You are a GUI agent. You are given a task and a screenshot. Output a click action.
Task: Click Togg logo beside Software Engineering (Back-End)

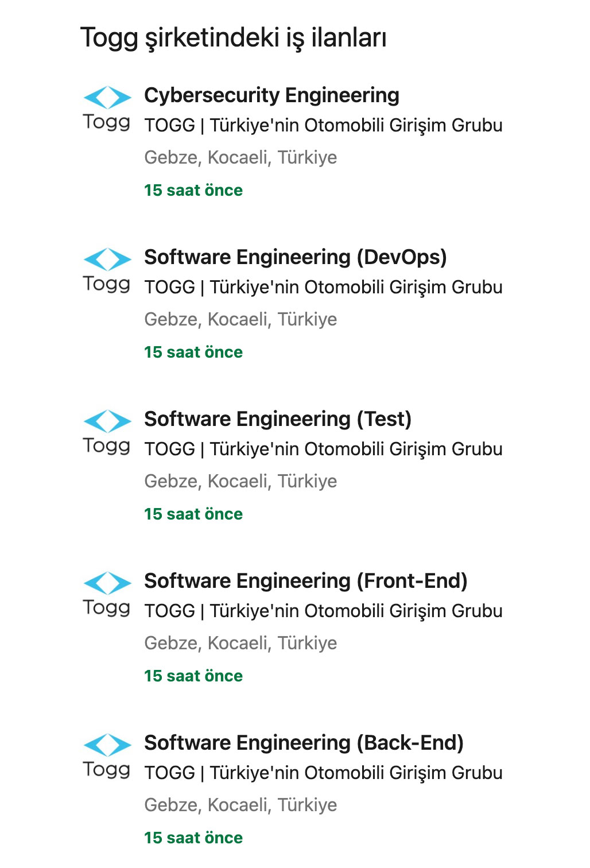click(x=107, y=757)
